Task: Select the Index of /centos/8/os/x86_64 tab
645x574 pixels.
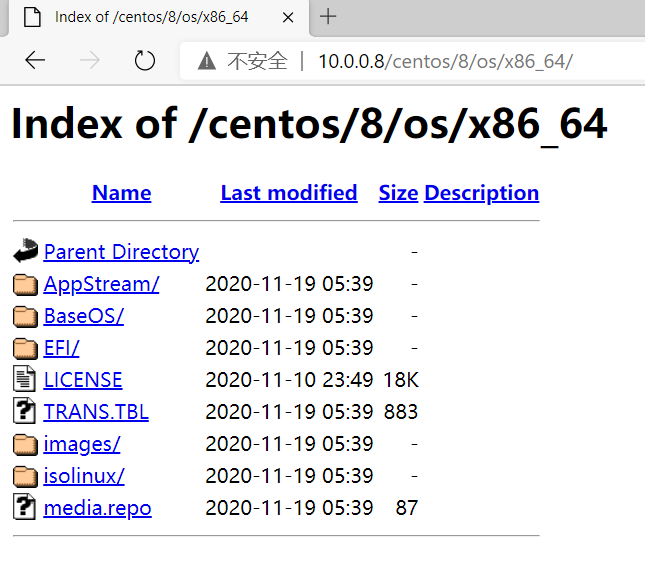Action: pyautogui.click(x=150, y=17)
